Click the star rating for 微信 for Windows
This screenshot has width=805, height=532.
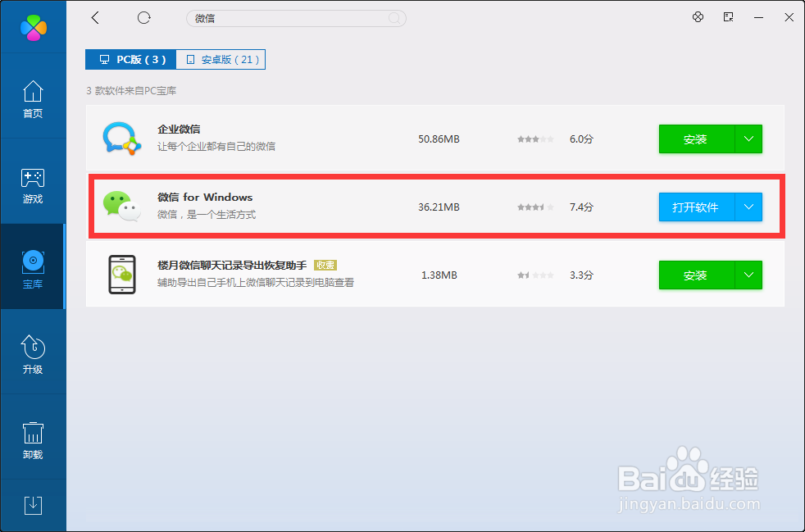[535, 207]
